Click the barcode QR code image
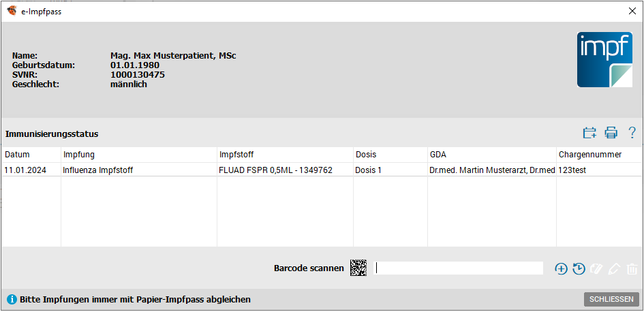 pyautogui.click(x=358, y=268)
